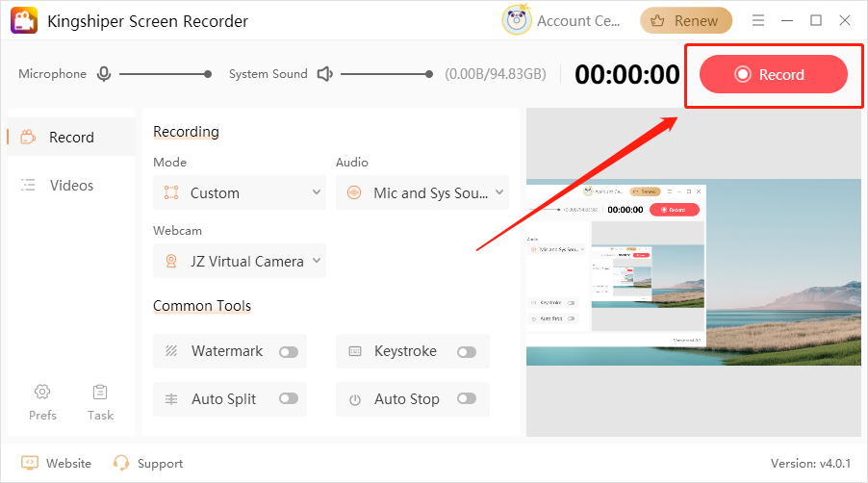Click the Auto Split label
The width and height of the screenshot is (868, 483).
pos(223,399)
